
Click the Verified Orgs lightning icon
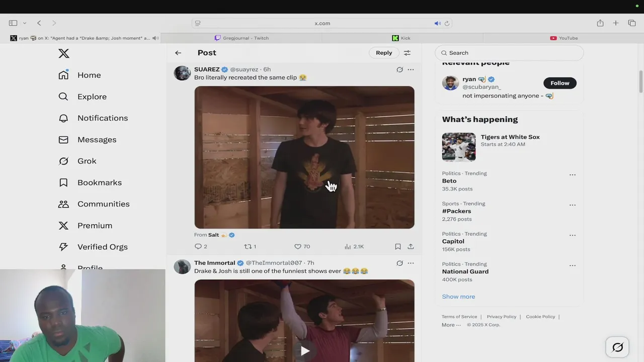coord(63,247)
